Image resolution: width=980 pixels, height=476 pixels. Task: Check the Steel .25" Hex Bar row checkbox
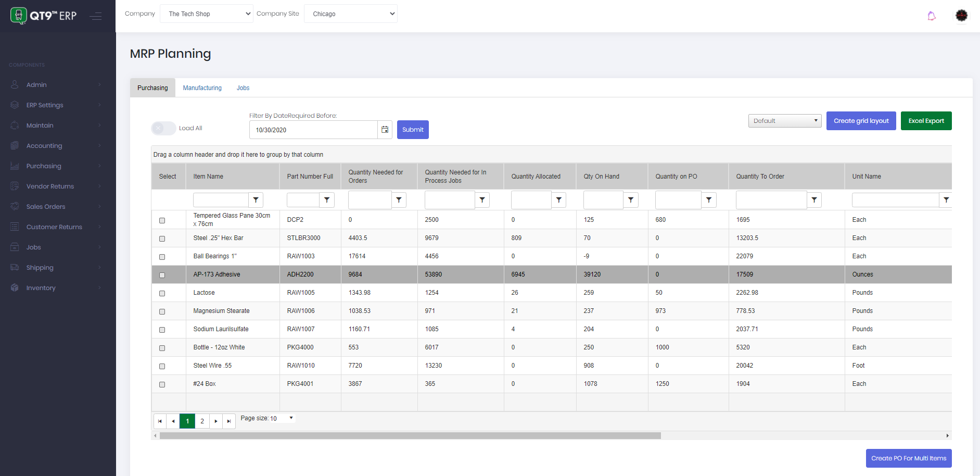tap(162, 239)
